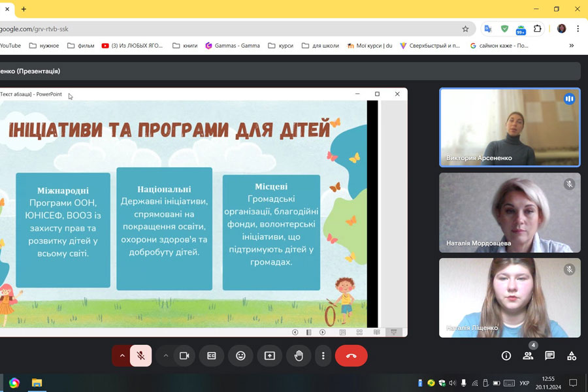Leave the call with the red button
The image size is (588, 392).
(x=351, y=355)
